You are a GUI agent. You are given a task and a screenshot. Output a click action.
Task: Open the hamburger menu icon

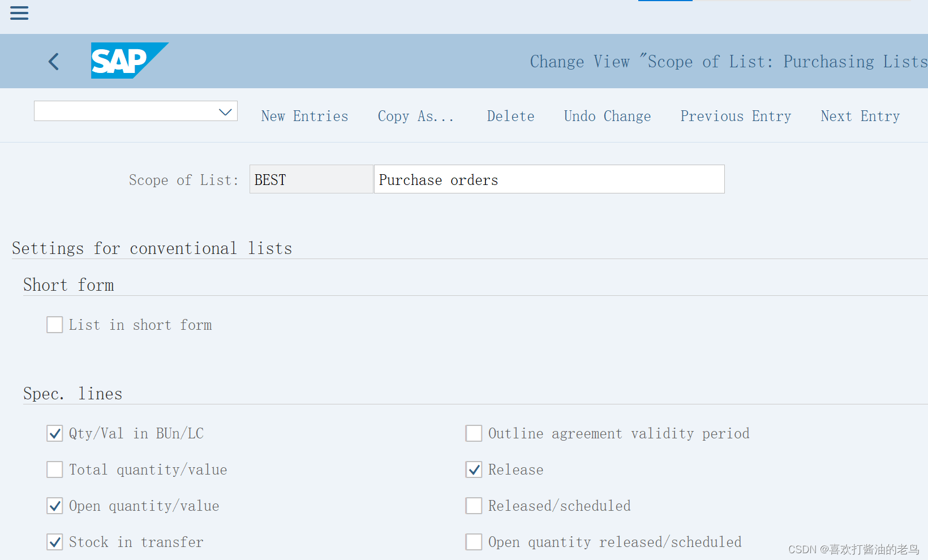(19, 13)
